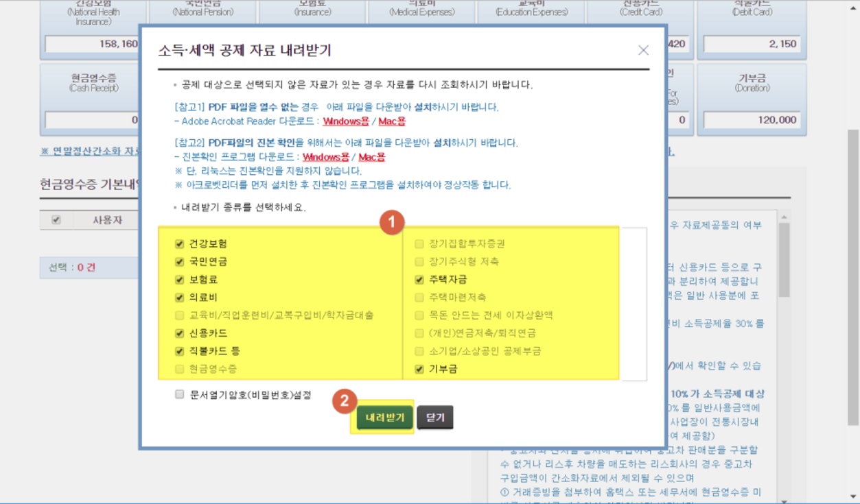
Task: Download 진본확인 프로그램 Windows용
Action: click(327, 157)
